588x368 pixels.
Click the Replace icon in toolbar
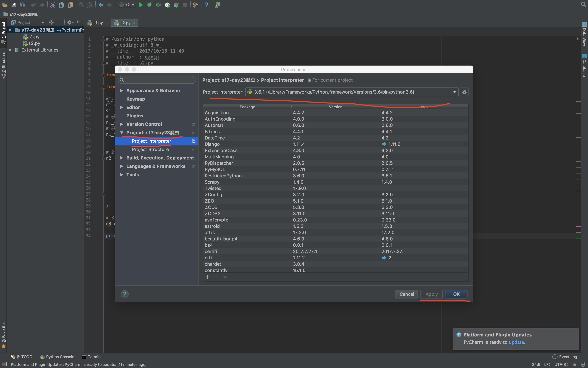[x=90, y=5]
